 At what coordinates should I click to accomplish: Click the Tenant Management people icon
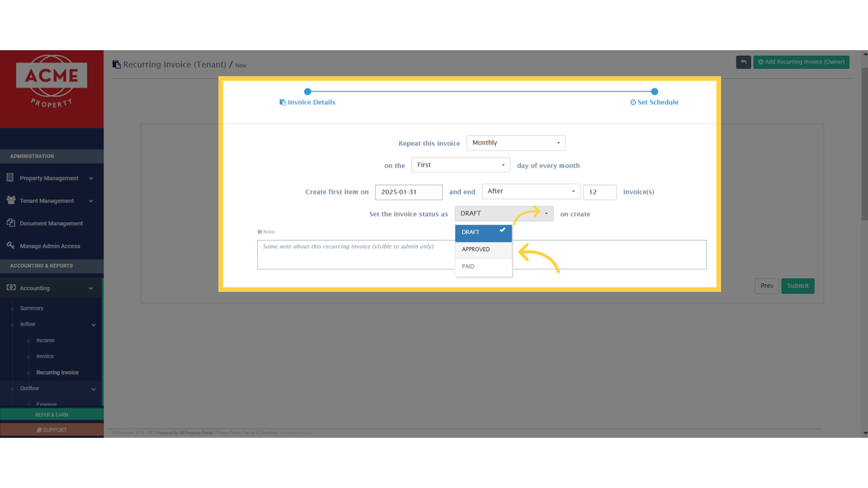pyautogui.click(x=11, y=200)
